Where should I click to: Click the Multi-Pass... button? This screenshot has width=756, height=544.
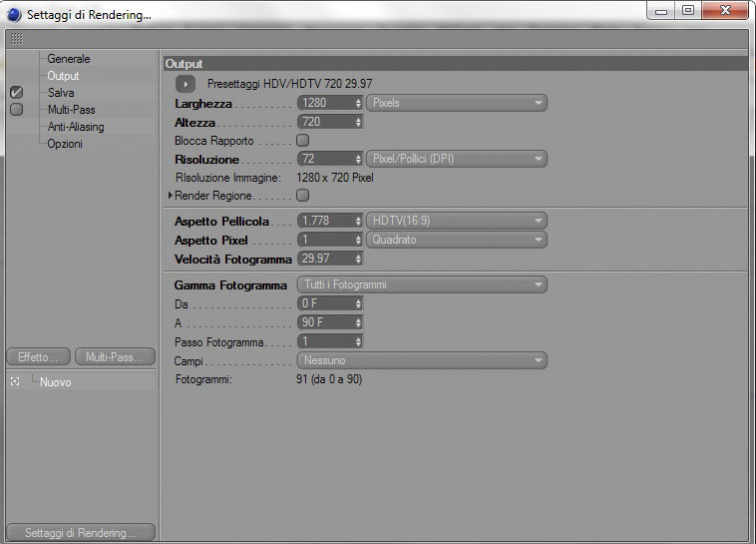(116, 357)
